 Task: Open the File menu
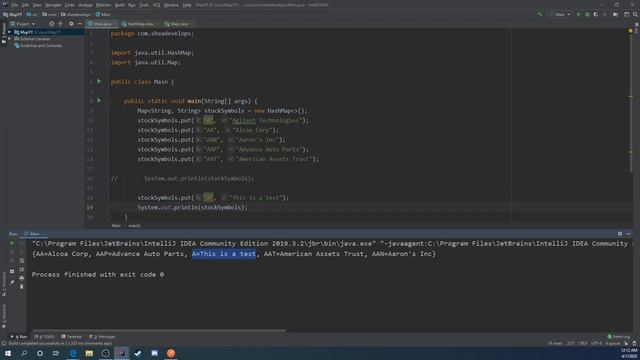point(15,5)
